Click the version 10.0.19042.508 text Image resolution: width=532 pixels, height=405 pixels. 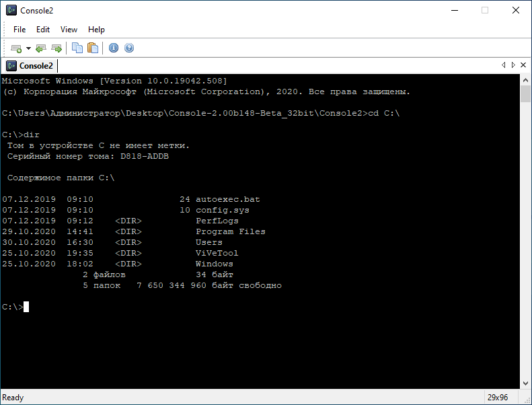(x=185, y=81)
